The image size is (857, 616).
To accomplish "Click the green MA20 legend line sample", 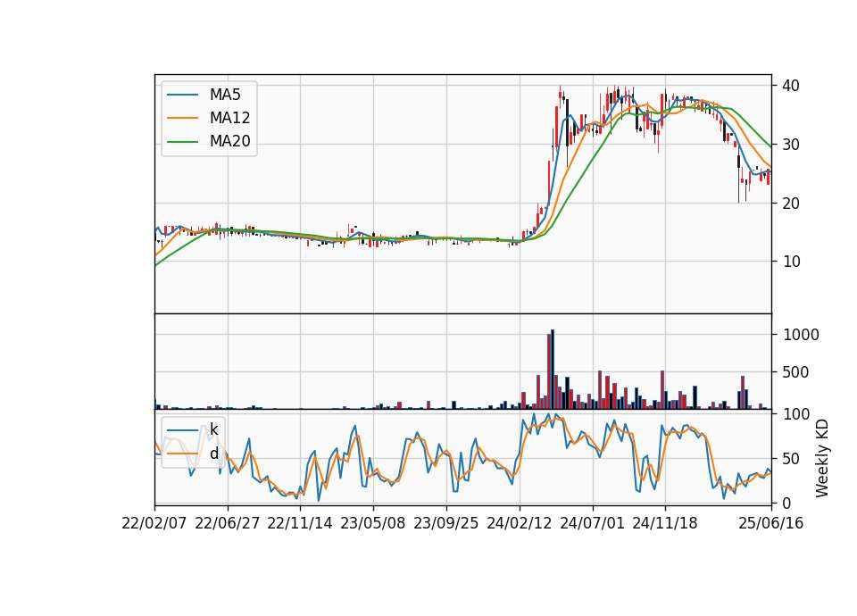I will (182, 142).
